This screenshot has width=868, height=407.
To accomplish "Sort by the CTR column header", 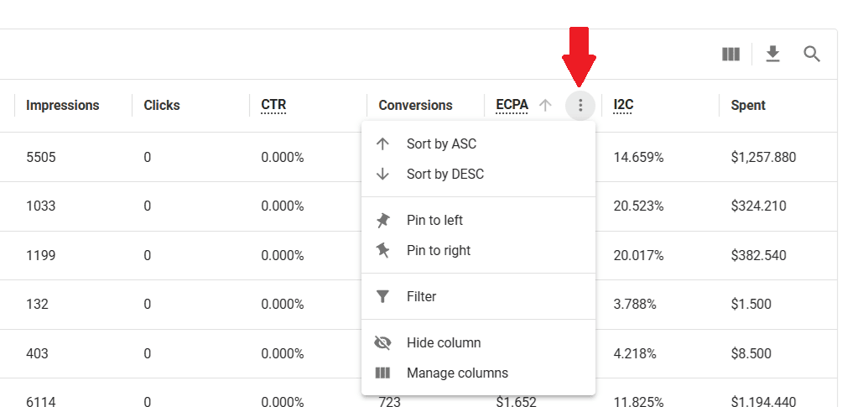I will pos(273,106).
